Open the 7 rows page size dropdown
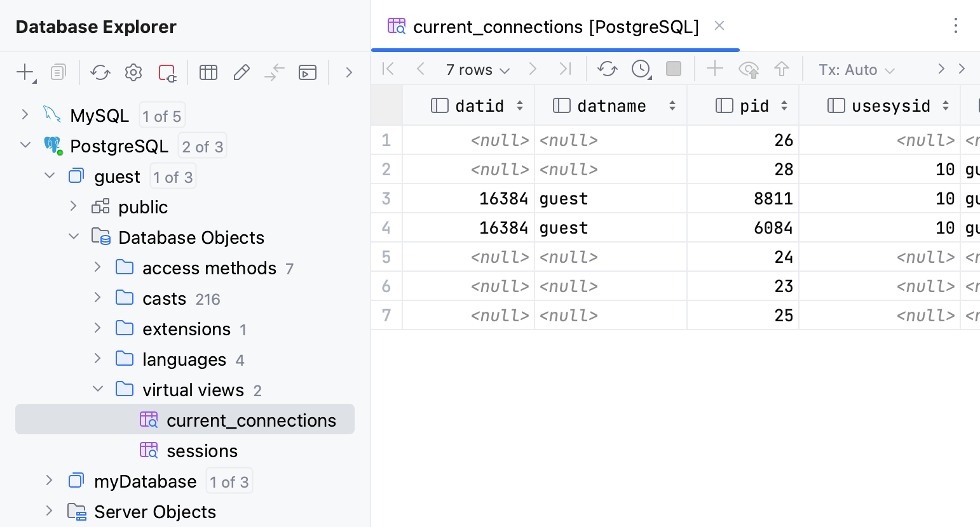Viewport: 980px width, 527px height. tap(477, 70)
